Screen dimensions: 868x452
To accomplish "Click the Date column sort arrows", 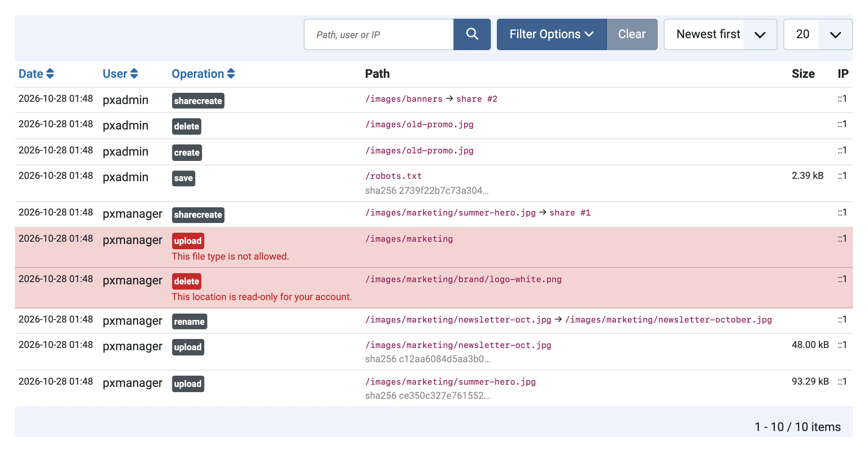I will (x=50, y=74).
